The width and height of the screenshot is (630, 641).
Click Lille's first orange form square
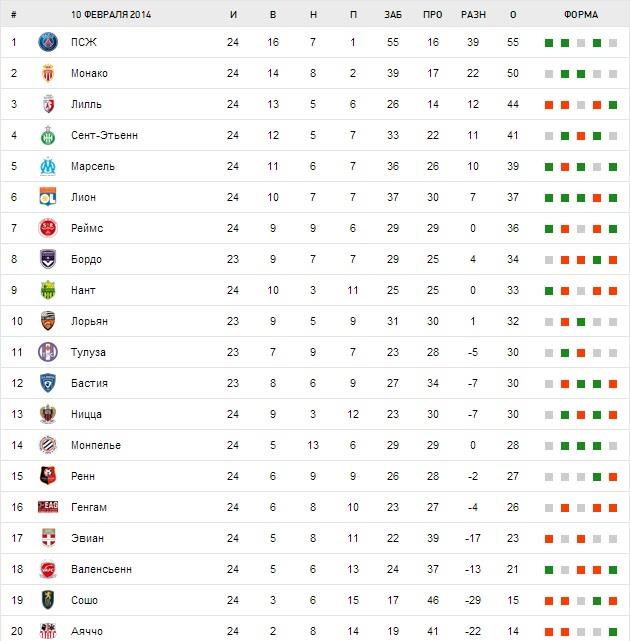tap(549, 105)
